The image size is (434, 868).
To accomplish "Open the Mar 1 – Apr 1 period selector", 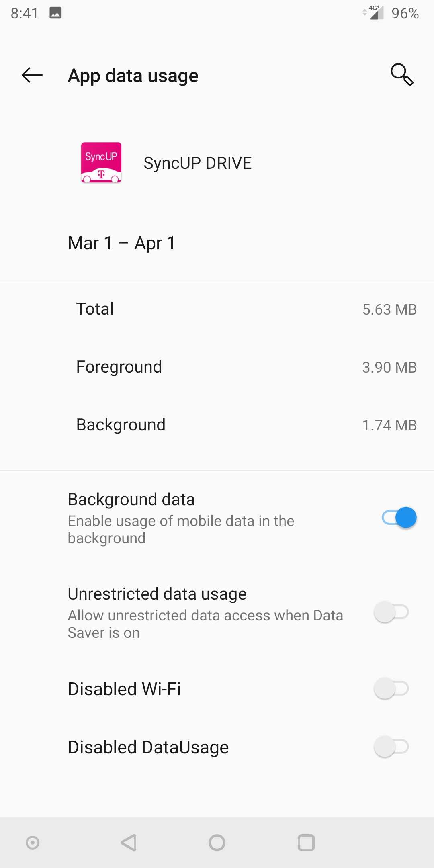I will (x=121, y=242).
